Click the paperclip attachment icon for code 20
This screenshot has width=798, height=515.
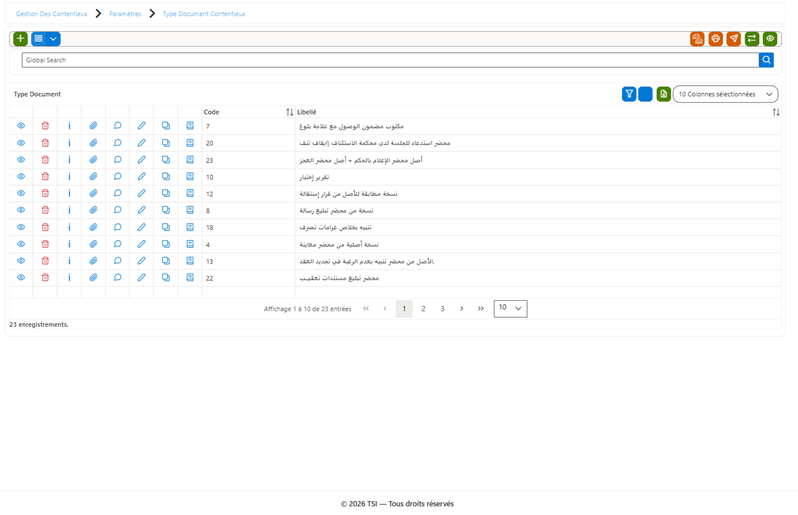tap(93, 143)
